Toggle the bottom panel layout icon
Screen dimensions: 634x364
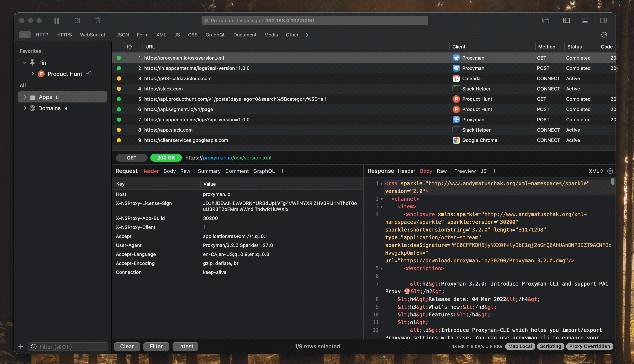click(x=585, y=21)
